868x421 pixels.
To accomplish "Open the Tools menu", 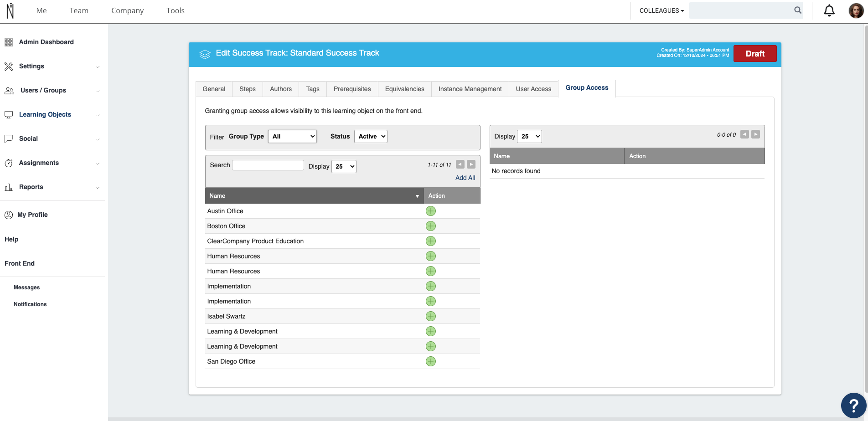I will point(176,10).
